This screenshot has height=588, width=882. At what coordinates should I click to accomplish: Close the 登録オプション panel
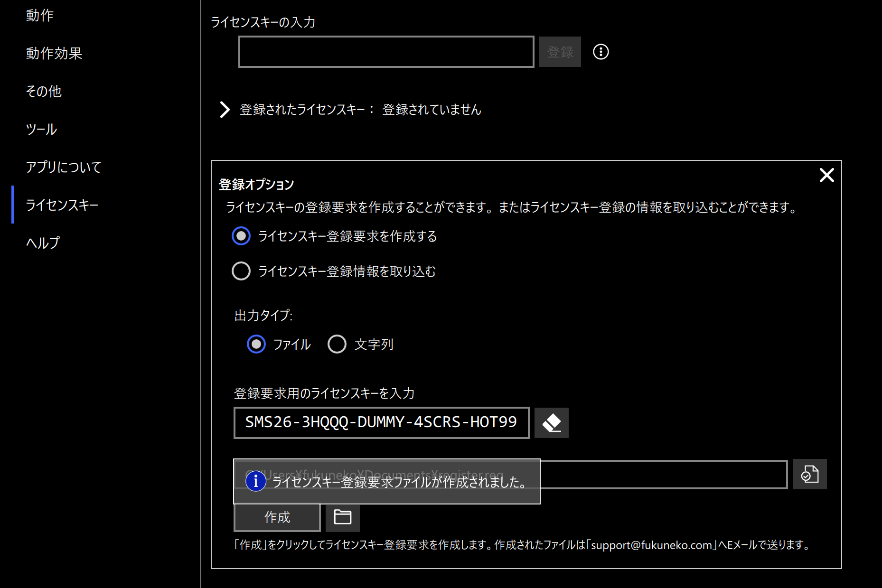pos(826,175)
